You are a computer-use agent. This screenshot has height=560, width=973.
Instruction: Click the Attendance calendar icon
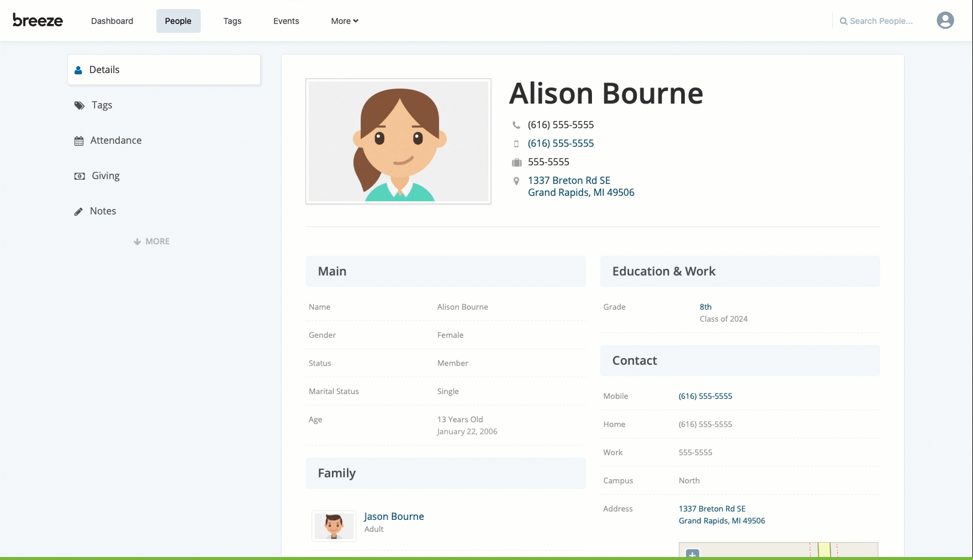pyautogui.click(x=78, y=141)
